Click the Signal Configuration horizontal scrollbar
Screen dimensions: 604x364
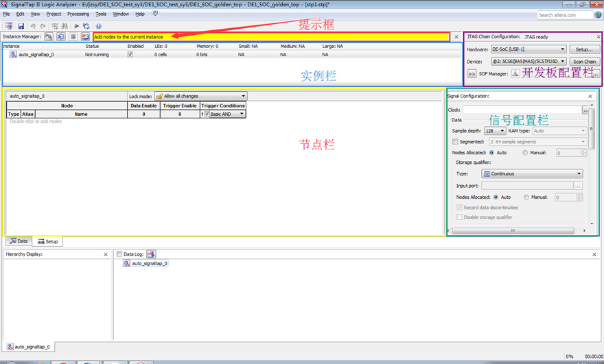(x=513, y=230)
